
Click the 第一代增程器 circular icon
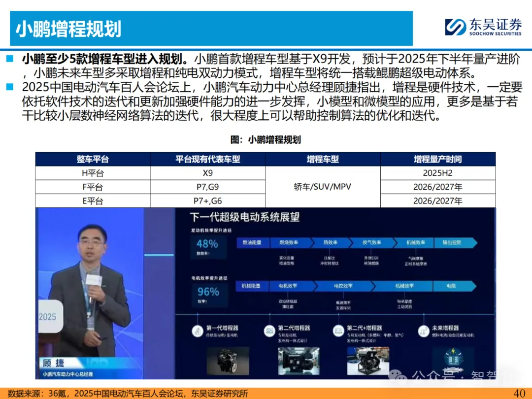pos(198,331)
